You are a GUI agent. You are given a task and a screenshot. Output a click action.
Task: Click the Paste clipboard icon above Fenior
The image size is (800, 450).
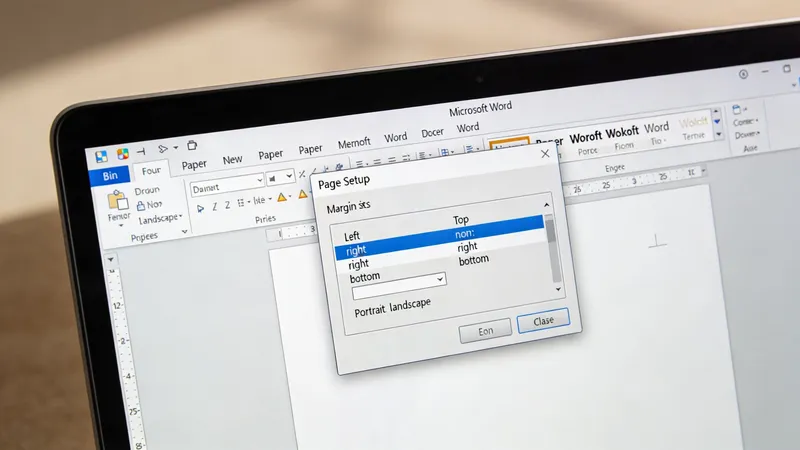117,200
